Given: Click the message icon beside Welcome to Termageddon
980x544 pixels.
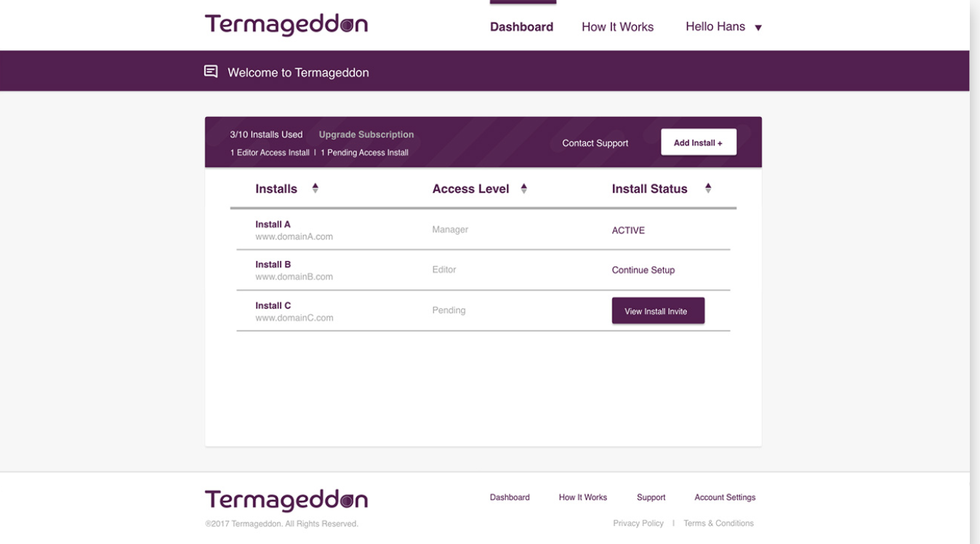Looking at the screenshot, I should 211,71.
